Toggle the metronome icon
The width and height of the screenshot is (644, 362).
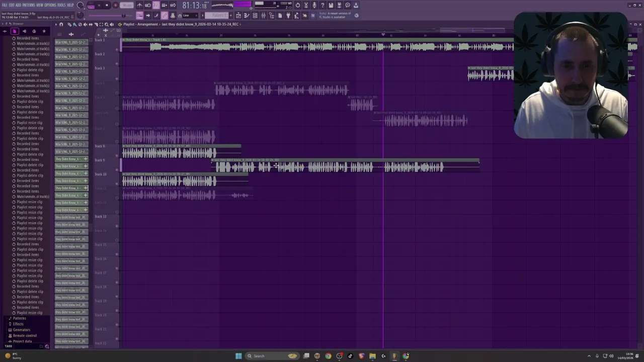(x=139, y=5)
